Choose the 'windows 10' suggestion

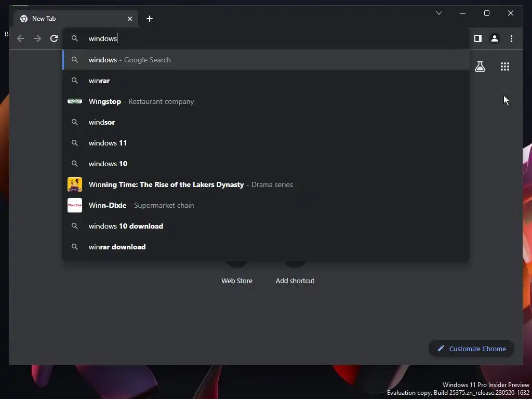(x=266, y=164)
